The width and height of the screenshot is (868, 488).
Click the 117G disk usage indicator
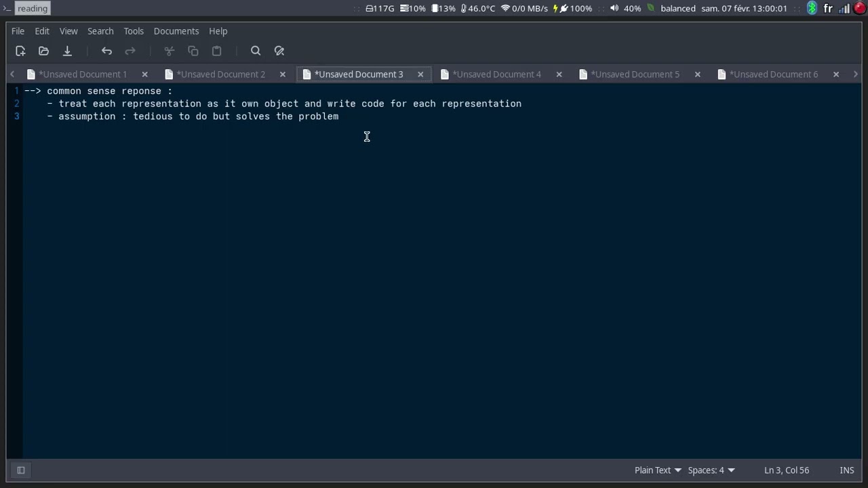380,8
